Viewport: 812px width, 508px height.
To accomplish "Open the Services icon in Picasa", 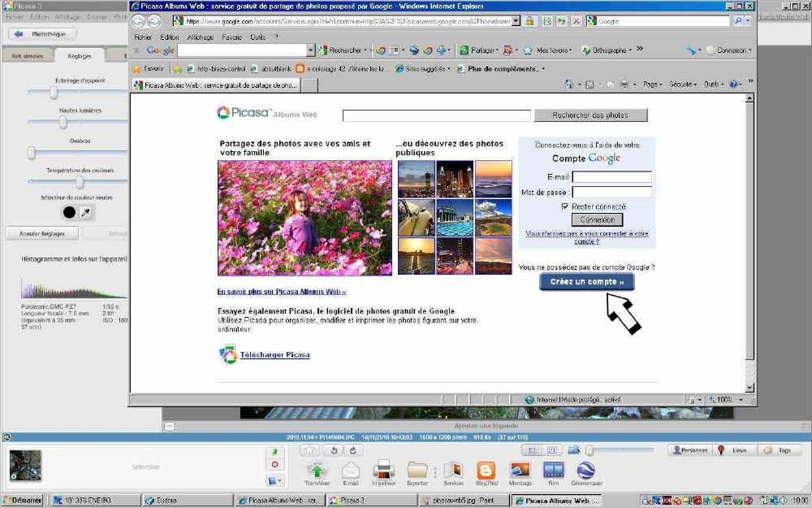I will click(x=453, y=470).
